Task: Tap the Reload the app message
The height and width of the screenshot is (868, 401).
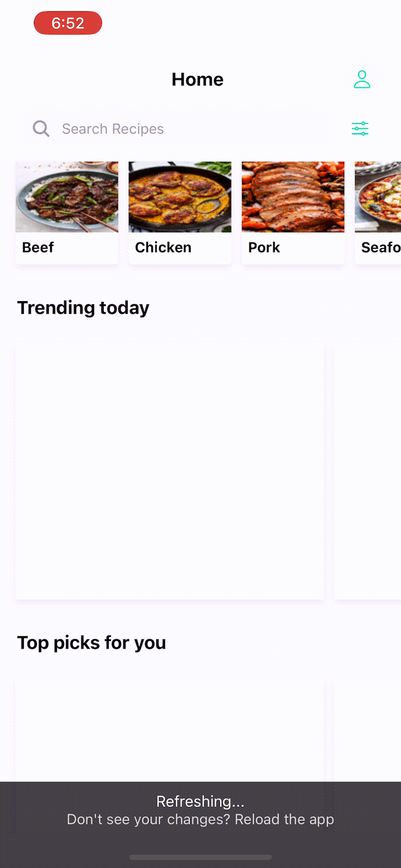Action: click(x=200, y=819)
